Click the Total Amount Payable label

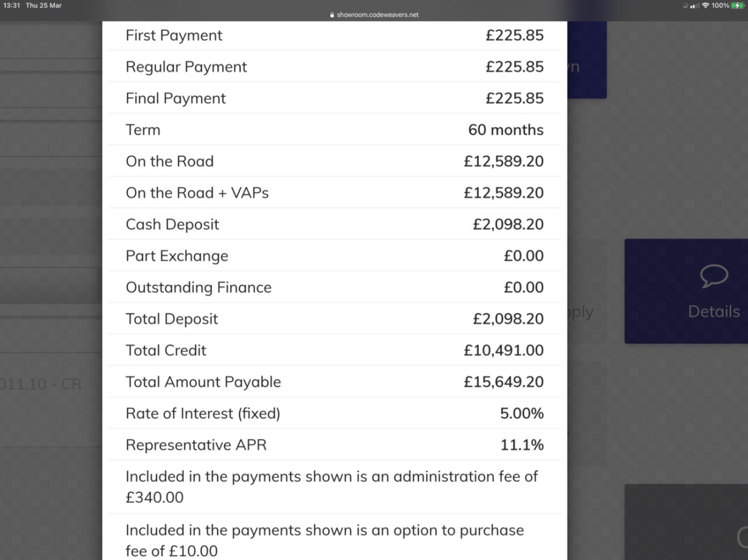coord(203,382)
